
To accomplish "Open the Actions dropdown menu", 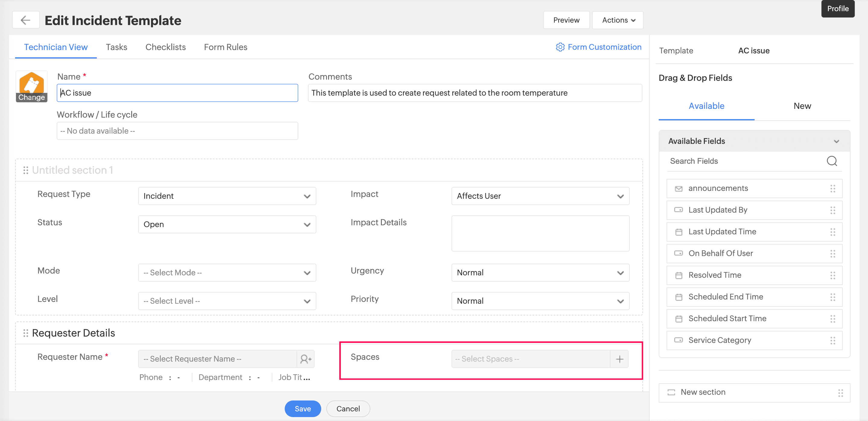I will (x=618, y=20).
